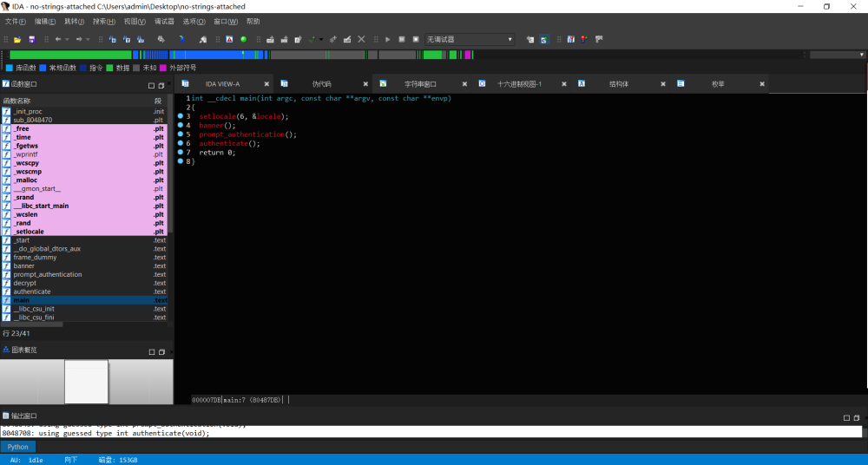Click the Python button in output window
The image size is (868, 465).
coord(17,447)
